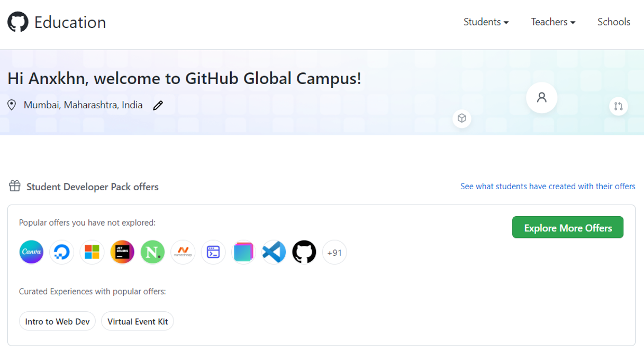Open See what students have created link
This screenshot has height=352, width=644.
point(548,187)
